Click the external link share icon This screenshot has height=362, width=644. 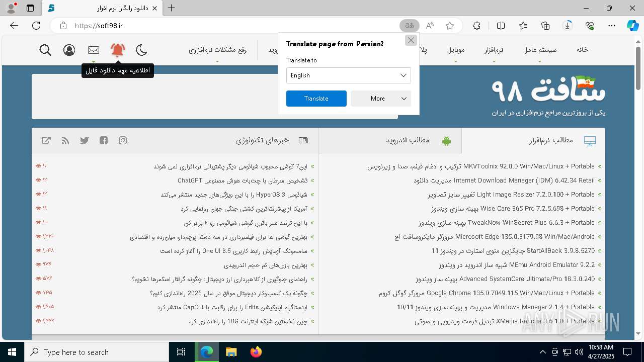pyautogui.click(x=46, y=140)
